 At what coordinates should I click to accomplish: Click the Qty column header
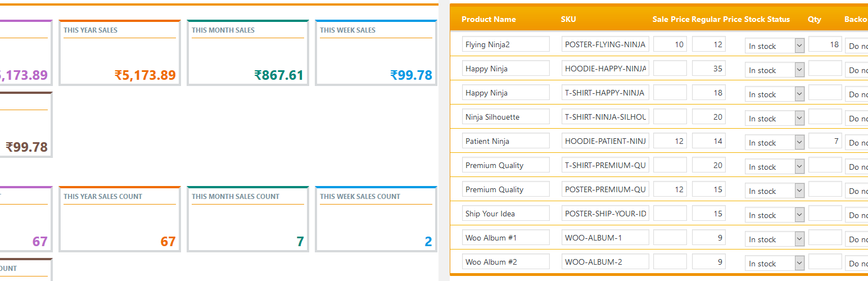(815, 19)
